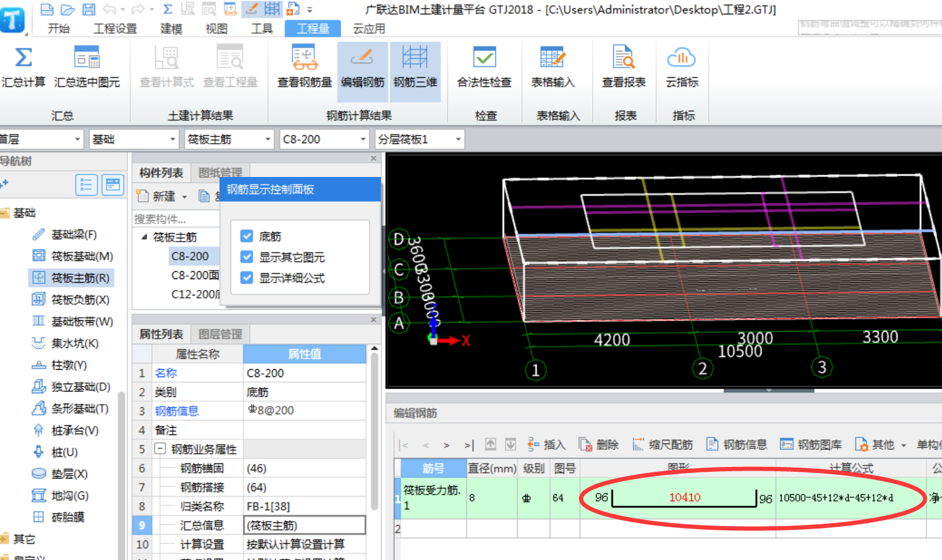Switch navigation tree to list view icon

click(x=86, y=185)
